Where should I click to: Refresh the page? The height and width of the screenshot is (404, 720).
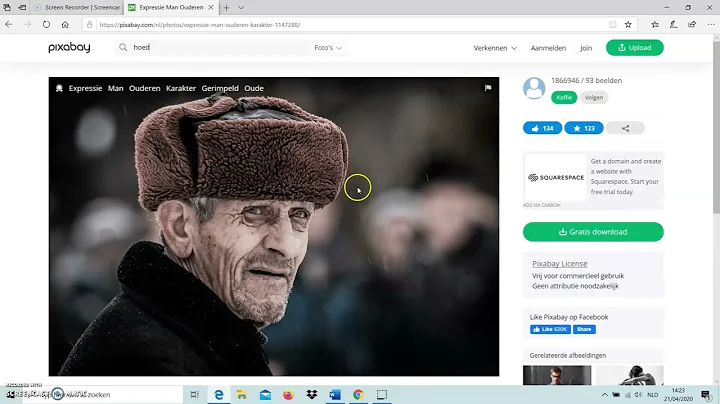click(46, 25)
